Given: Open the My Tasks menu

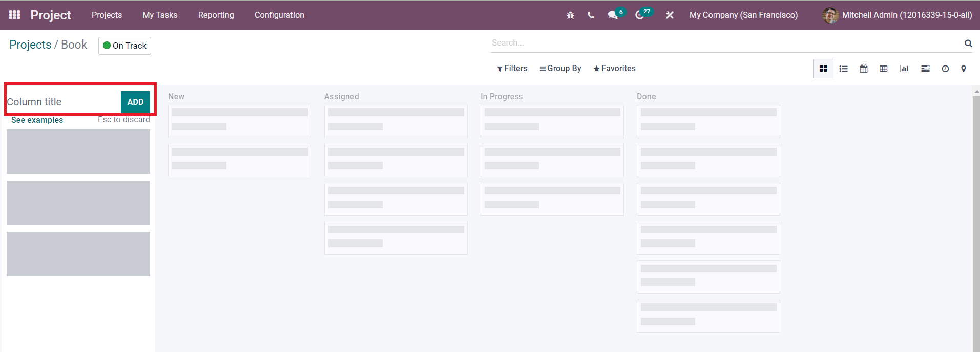Looking at the screenshot, I should [160, 15].
